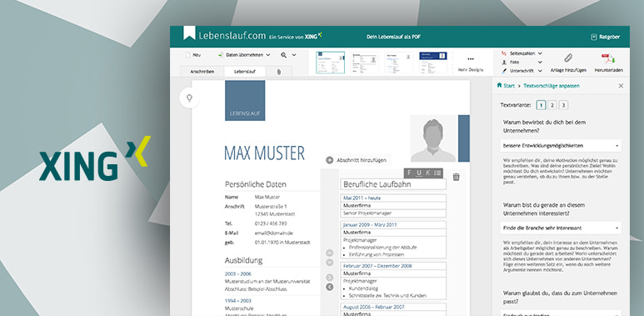Move the section left with the dark arrow
The image size is (644, 316).
click(x=329, y=287)
